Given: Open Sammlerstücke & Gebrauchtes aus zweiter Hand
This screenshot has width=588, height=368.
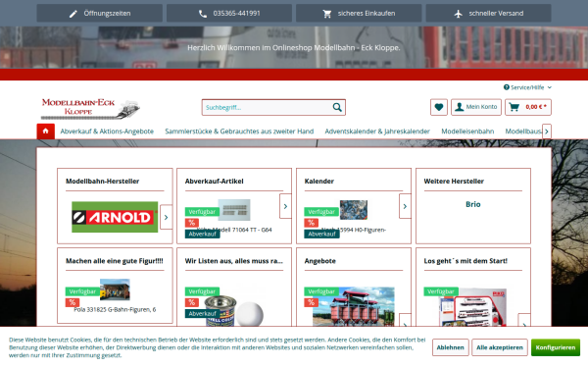Looking at the screenshot, I should [239, 131].
